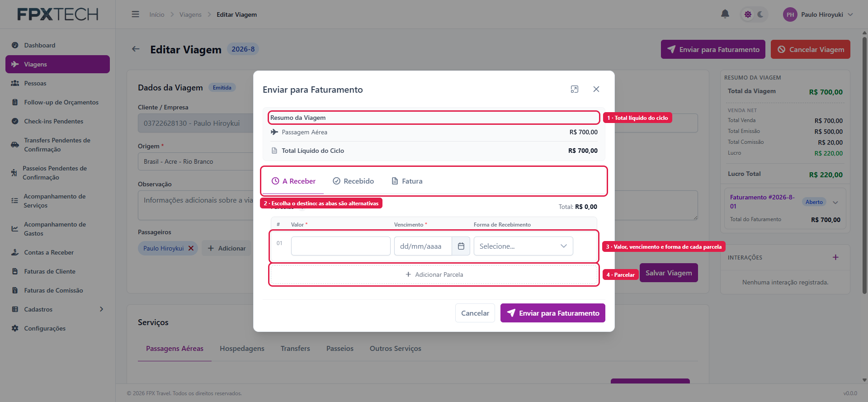Open Dashboard from sidebar
The image size is (868, 402).
pos(57,45)
